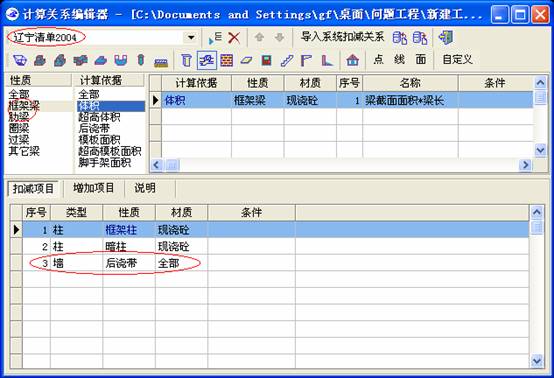
Task: Switch to the 扣减项目 tab
Action: click(33, 188)
